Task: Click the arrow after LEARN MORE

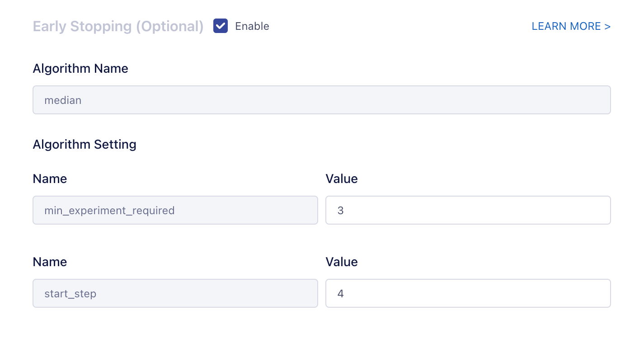Action: click(607, 26)
